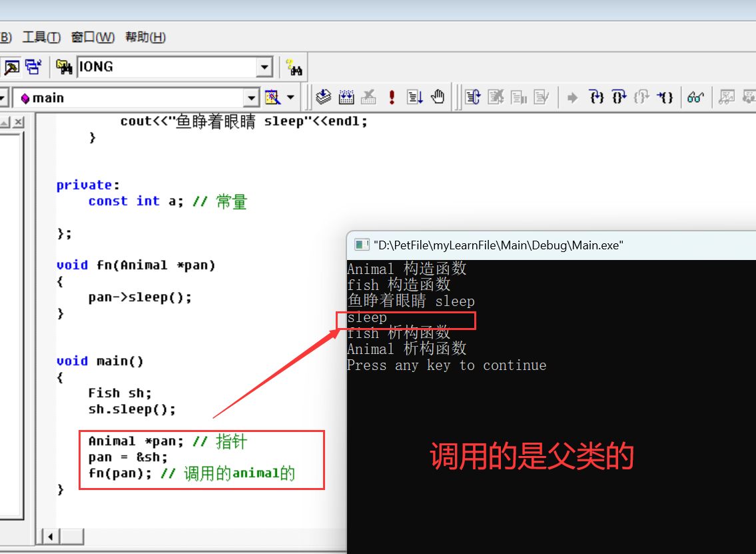Expand the main members combo dropdown arrow
756x554 pixels.
click(x=250, y=98)
